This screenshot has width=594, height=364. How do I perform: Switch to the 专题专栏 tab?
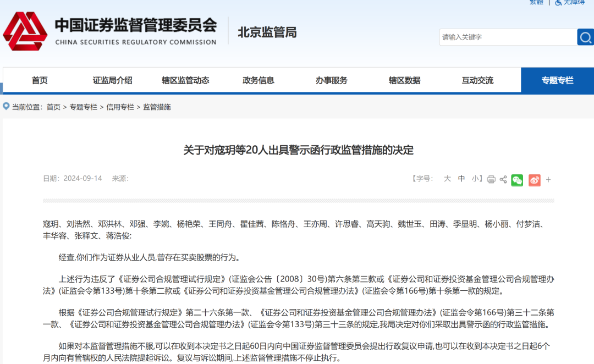pyautogui.click(x=557, y=80)
